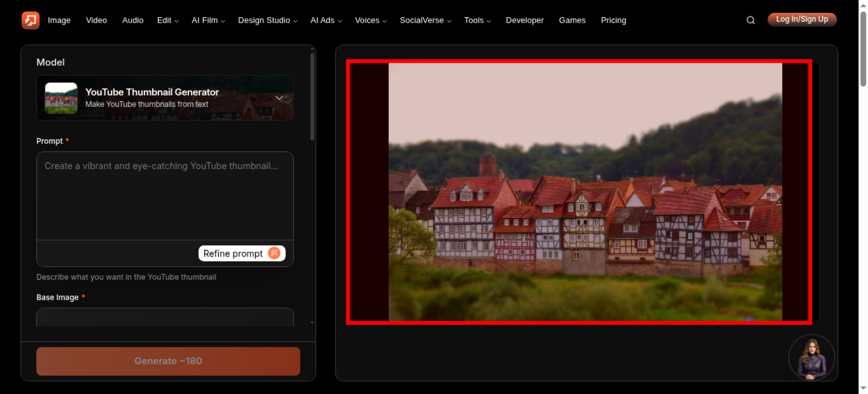The width and height of the screenshot is (868, 394).
Task: Click the left panel vertical scrollbar
Action: [312, 96]
